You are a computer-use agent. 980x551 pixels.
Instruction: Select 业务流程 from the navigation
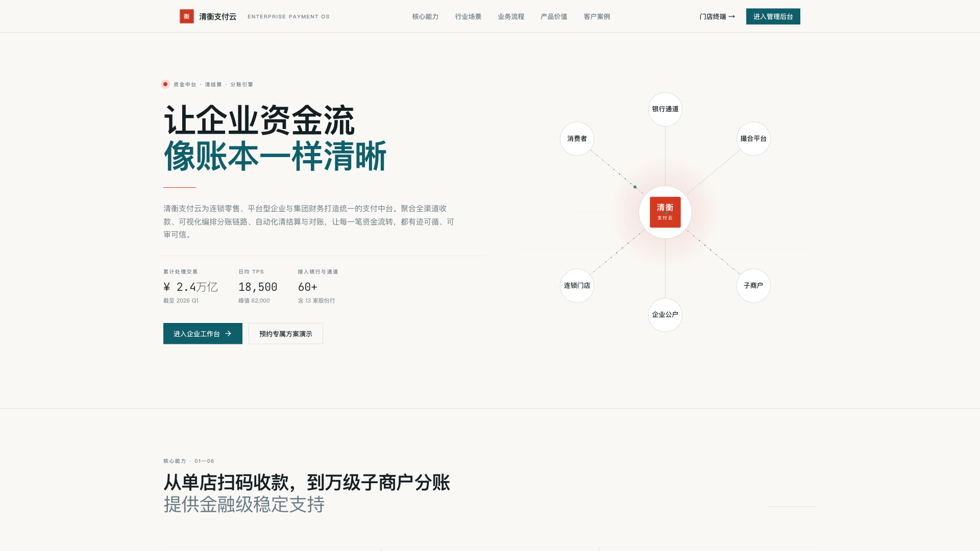click(510, 16)
